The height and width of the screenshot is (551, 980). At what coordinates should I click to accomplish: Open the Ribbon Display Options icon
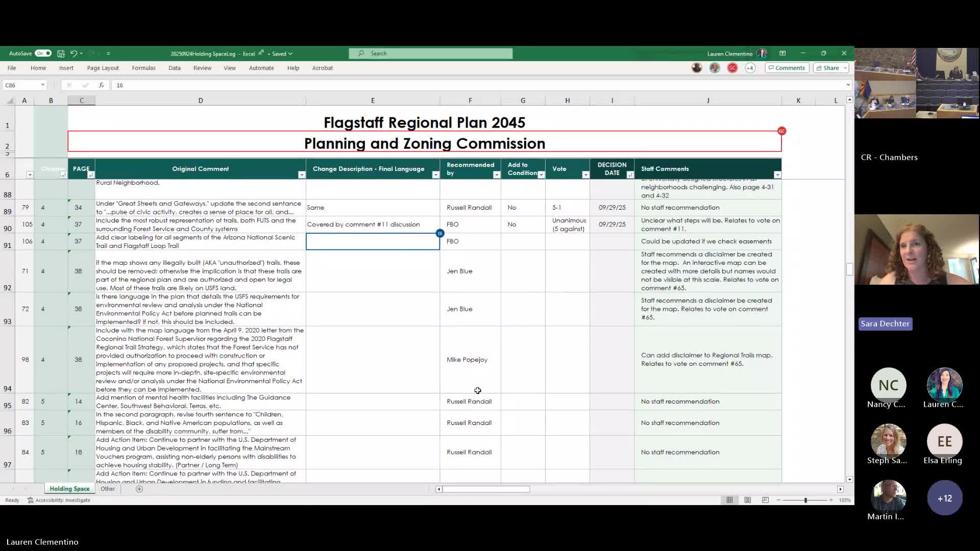tap(782, 54)
